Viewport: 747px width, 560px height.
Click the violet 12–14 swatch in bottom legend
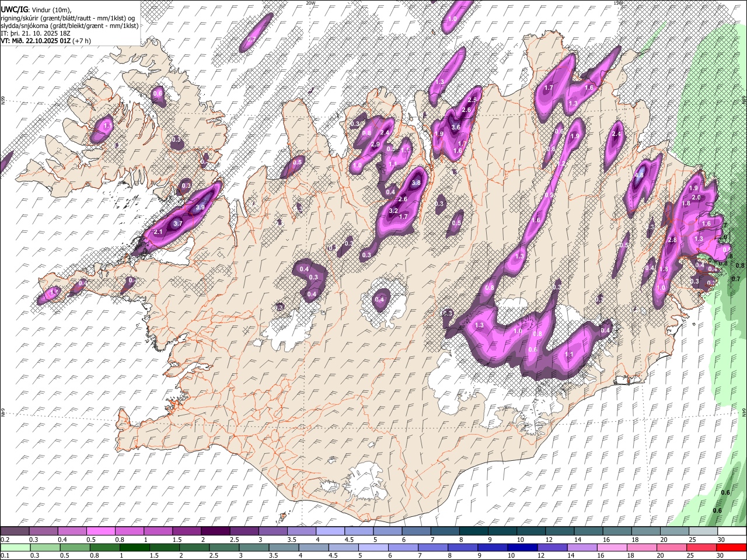[551, 548]
